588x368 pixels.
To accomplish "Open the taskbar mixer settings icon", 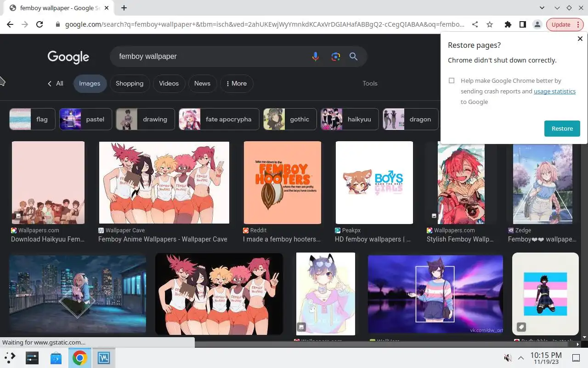I will [32, 357].
